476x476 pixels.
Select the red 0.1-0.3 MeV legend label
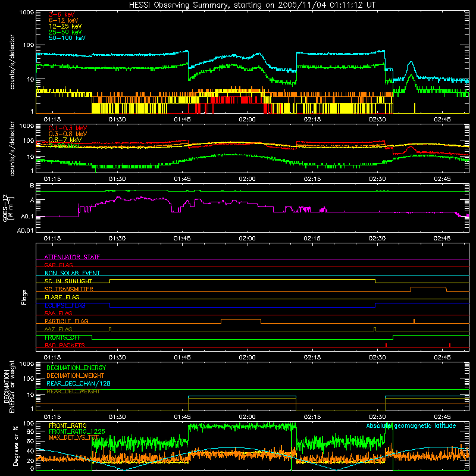click(68, 128)
